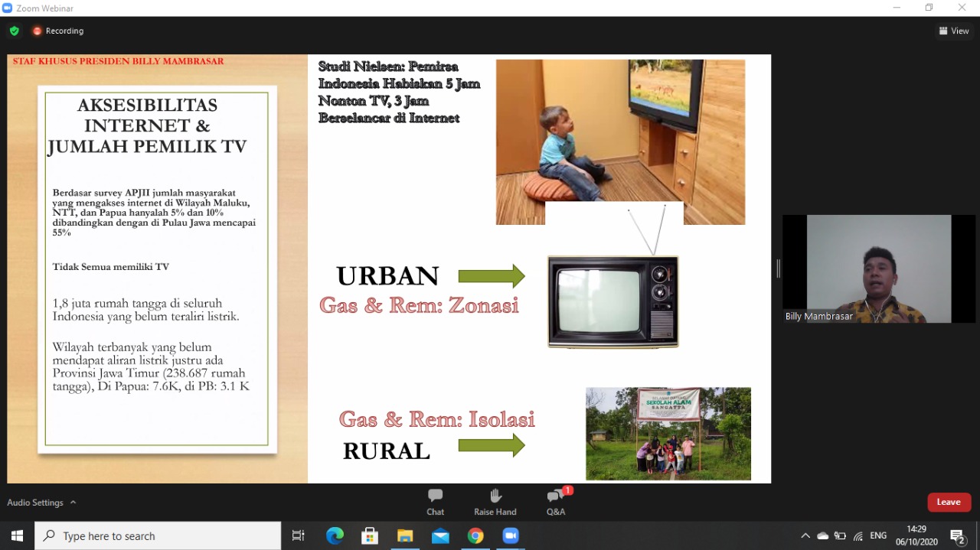This screenshot has width=980, height=550.
Task: Open the notification action center
Action: pyautogui.click(x=958, y=536)
